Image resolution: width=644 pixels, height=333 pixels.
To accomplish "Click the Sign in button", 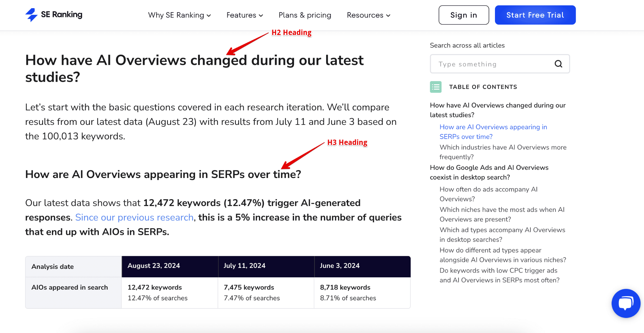I will click(464, 15).
